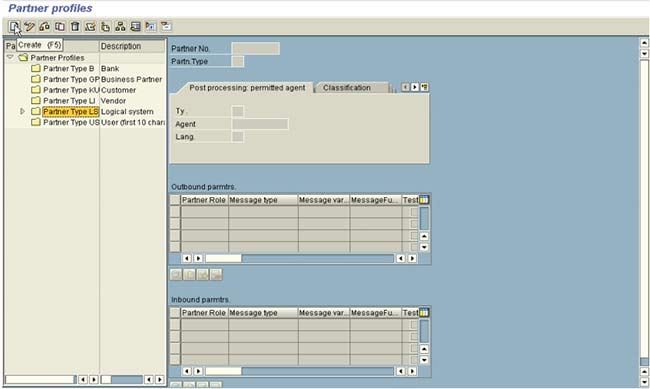This screenshot has width=650, height=389.
Task: Click the trash can delete toolbar icon
Action: pyautogui.click(x=75, y=27)
